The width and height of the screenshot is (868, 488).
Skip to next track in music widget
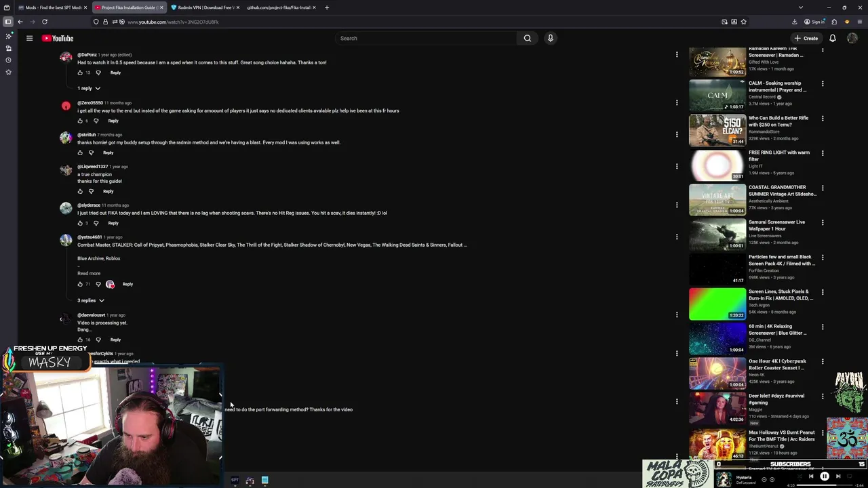coord(838,476)
